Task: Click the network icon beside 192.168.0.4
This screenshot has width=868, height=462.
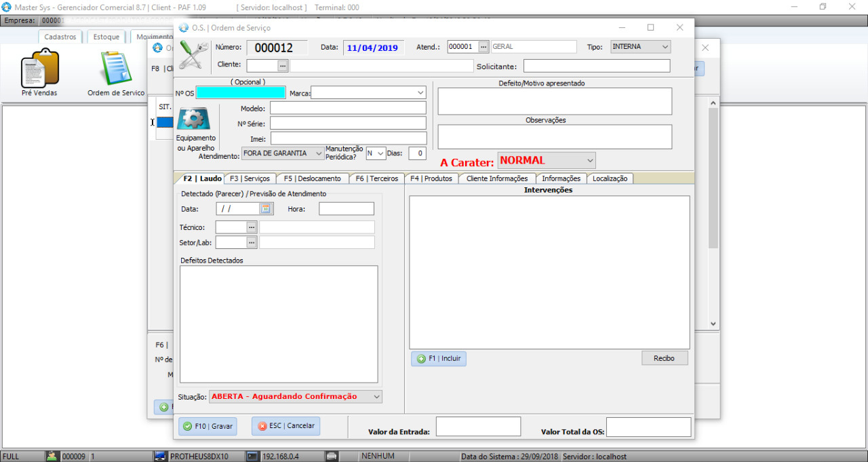Action: coord(252,457)
